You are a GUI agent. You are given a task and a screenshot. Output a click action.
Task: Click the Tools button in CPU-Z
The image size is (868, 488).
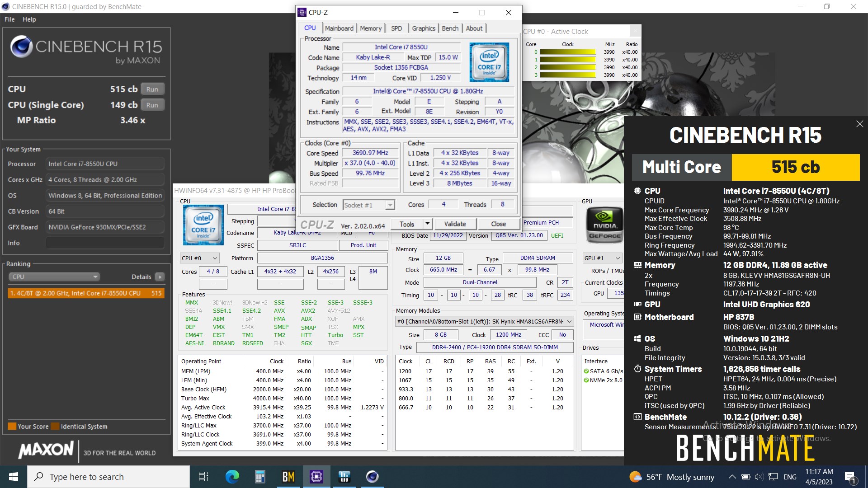[x=407, y=224]
